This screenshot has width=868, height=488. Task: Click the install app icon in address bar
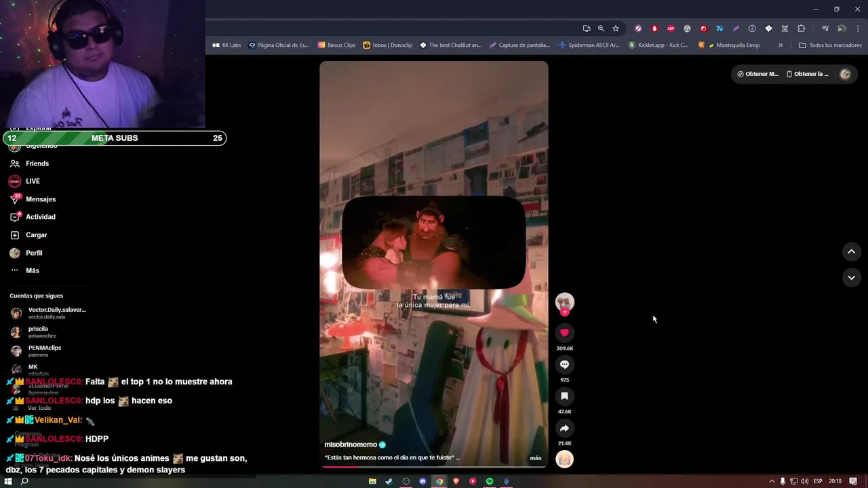(x=587, y=28)
